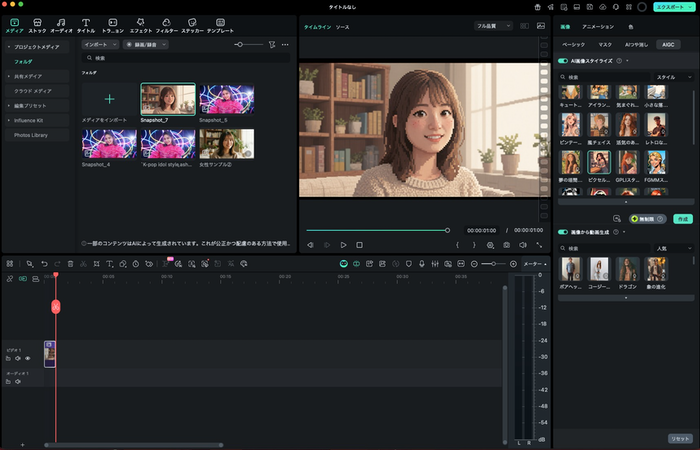The image size is (700, 450).
Task: Click the 作成 create button
Action: pos(683,218)
